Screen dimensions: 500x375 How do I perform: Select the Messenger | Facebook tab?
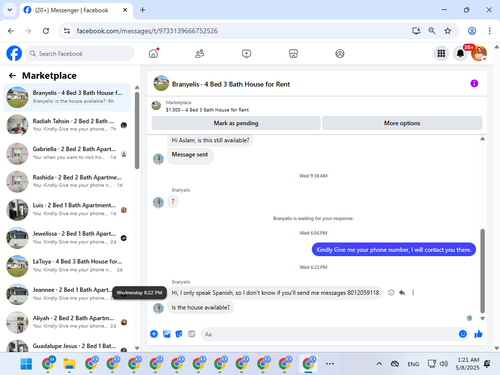pyautogui.click(x=76, y=10)
